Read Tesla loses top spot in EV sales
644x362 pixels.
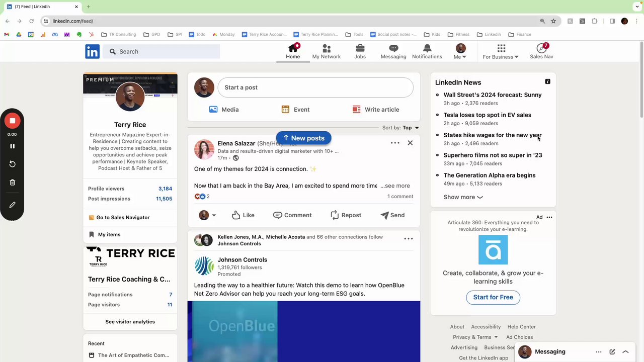(487, 115)
